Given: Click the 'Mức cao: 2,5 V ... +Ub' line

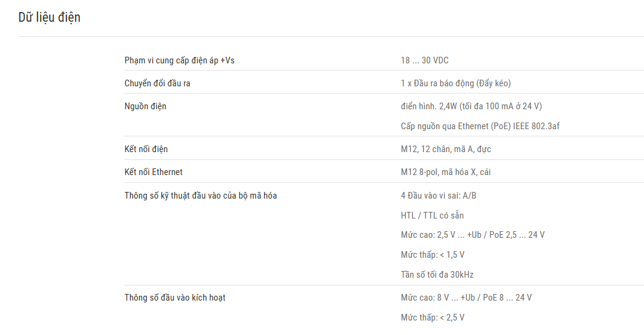Looking at the screenshot, I should coord(473,235).
